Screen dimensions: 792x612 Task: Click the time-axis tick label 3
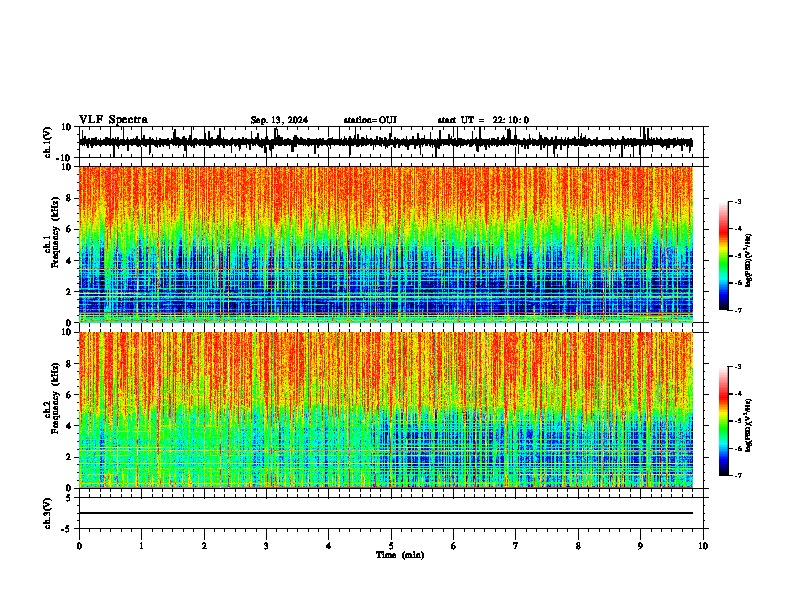(x=266, y=546)
